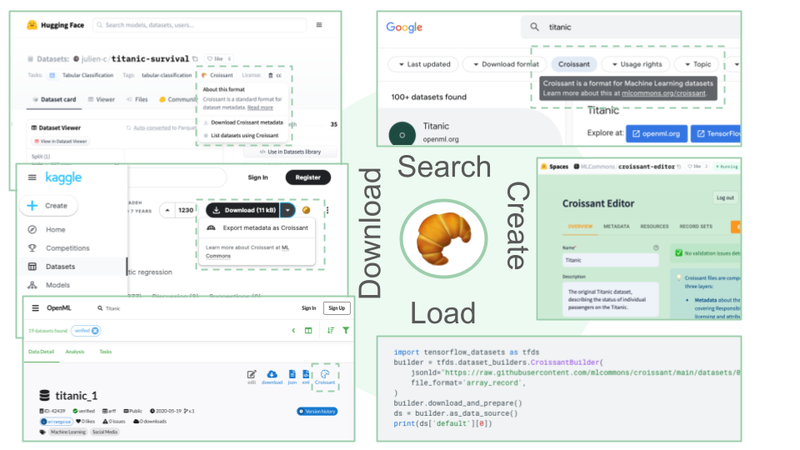Screen dimensions: 800x450
Task: Select the tabular-classification tag on Hugging Face
Action: pyautogui.click(x=166, y=75)
